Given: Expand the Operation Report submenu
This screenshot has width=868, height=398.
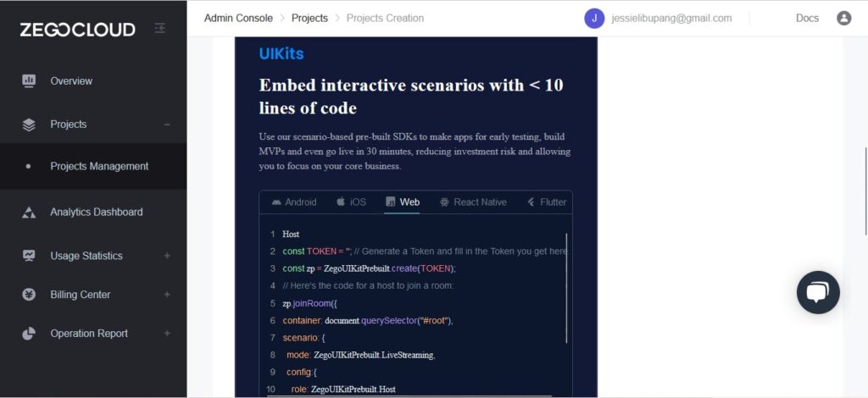Looking at the screenshot, I should [167, 334].
